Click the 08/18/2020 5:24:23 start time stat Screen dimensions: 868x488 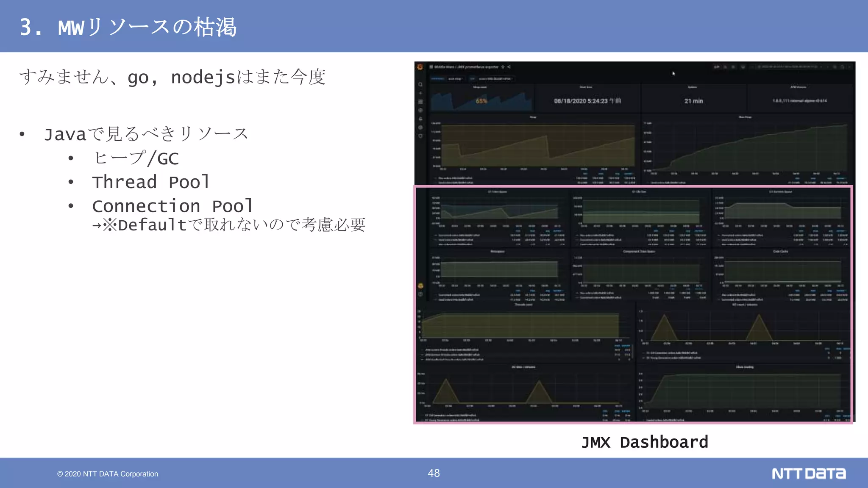click(x=587, y=101)
